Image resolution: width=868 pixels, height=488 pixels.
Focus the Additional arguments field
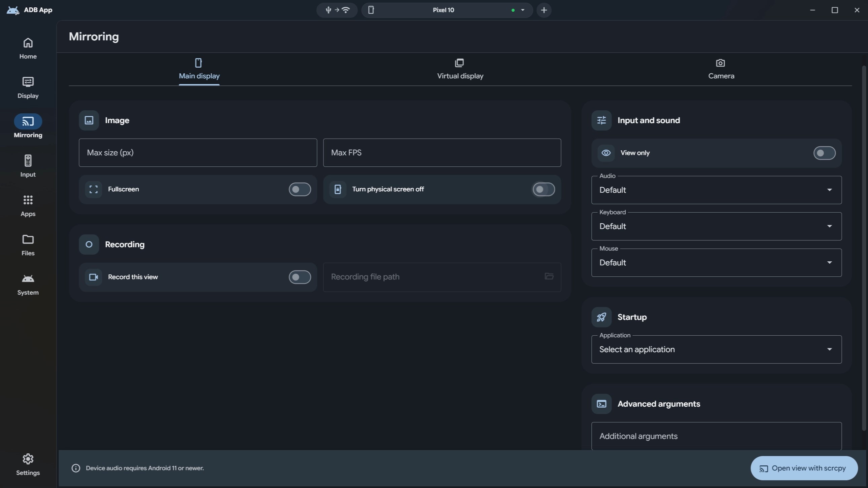716,436
